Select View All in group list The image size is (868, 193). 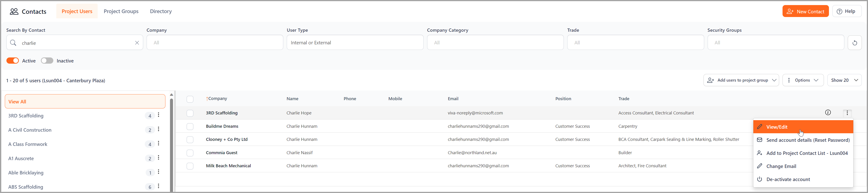[x=85, y=101]
